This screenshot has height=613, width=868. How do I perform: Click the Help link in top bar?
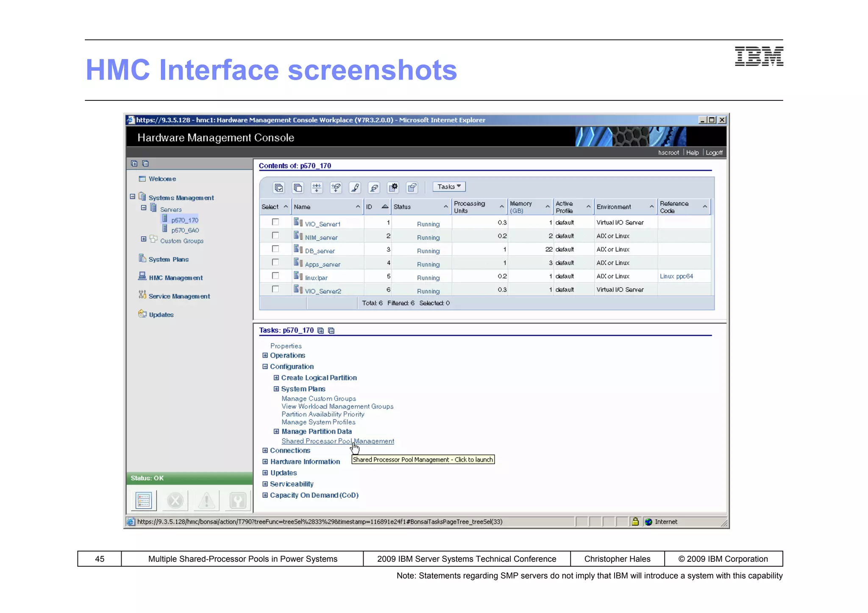pos(692,153)
